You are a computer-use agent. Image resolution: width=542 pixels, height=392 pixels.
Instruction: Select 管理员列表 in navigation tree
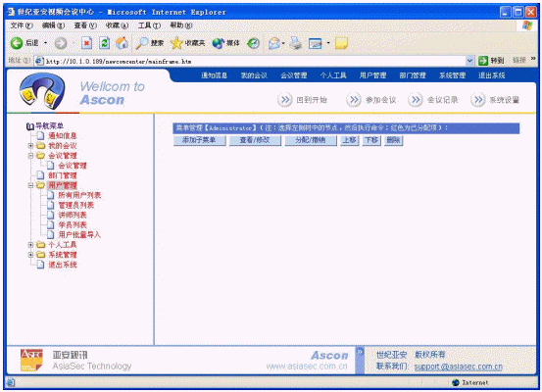76,206
